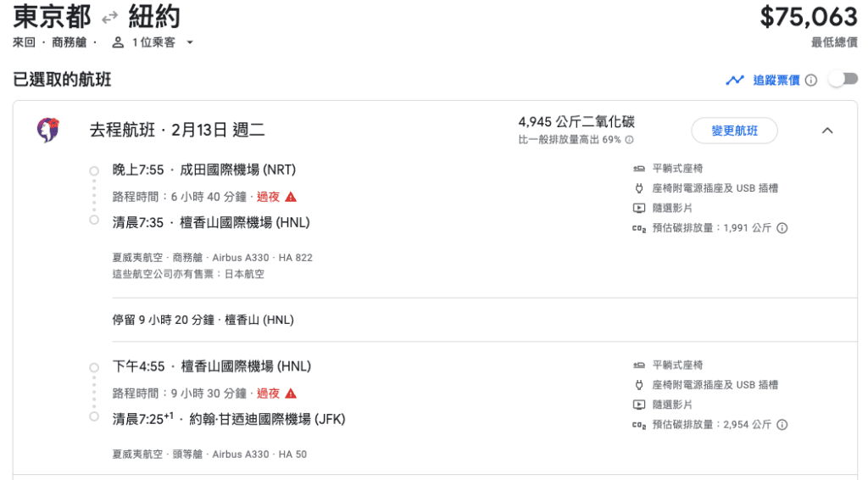This screenshot has width=868, height=480.
Task: Click red overnight warning icon for NRT flight
Action: [291, 197]
